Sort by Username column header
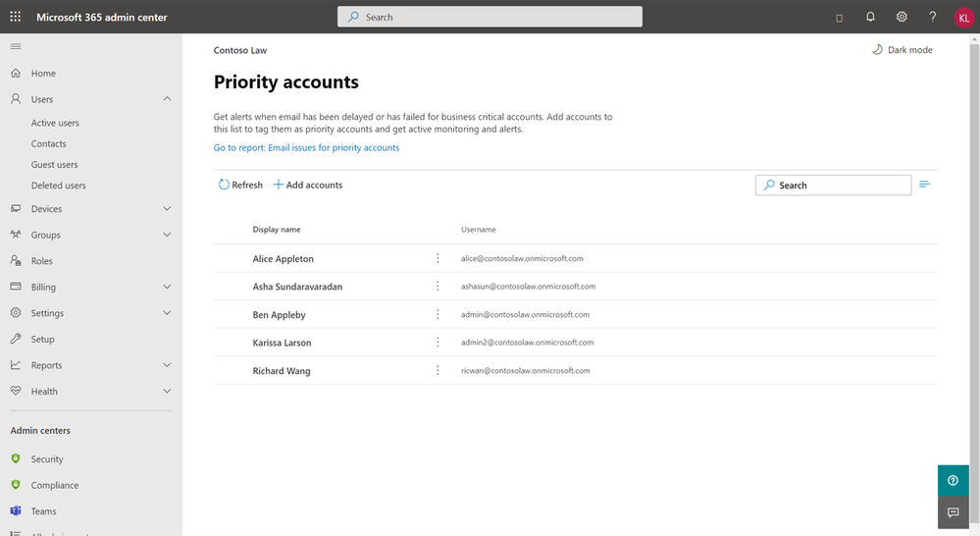This screenshot has width=980, height=536. 479,230
